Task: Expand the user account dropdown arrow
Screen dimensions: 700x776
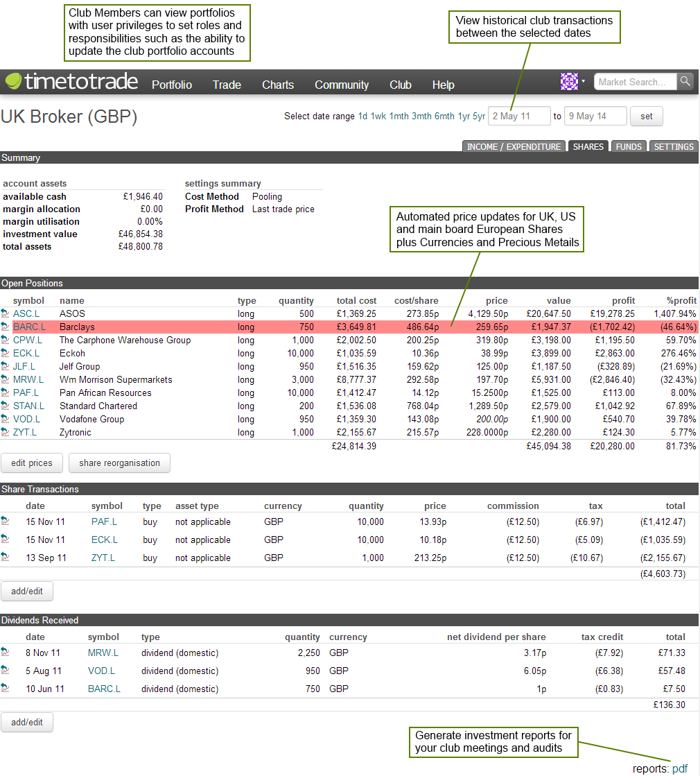Action: pyautogui.click(x=584, y=82)
